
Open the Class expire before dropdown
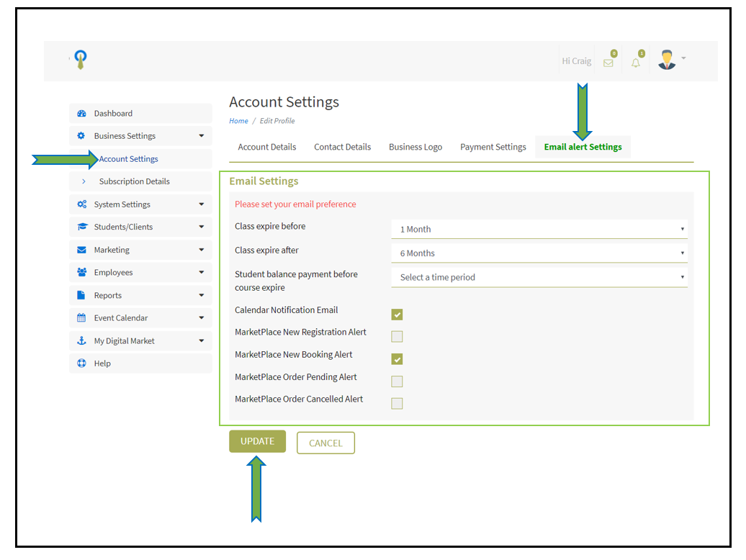pos(539,230)
